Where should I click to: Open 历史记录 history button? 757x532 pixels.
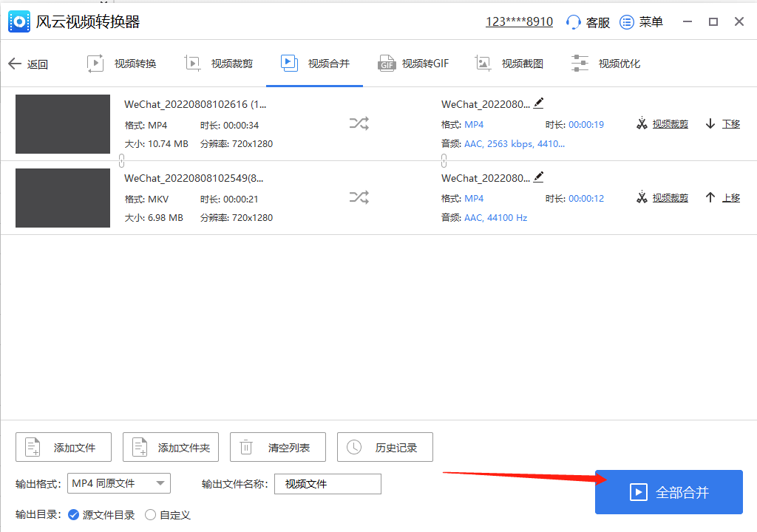point(385,447)
